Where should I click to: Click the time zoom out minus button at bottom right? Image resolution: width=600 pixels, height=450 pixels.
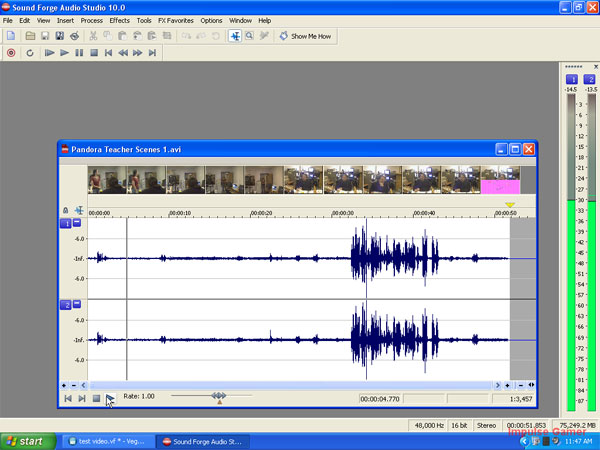pyautogui.click(x=521, y=385)
